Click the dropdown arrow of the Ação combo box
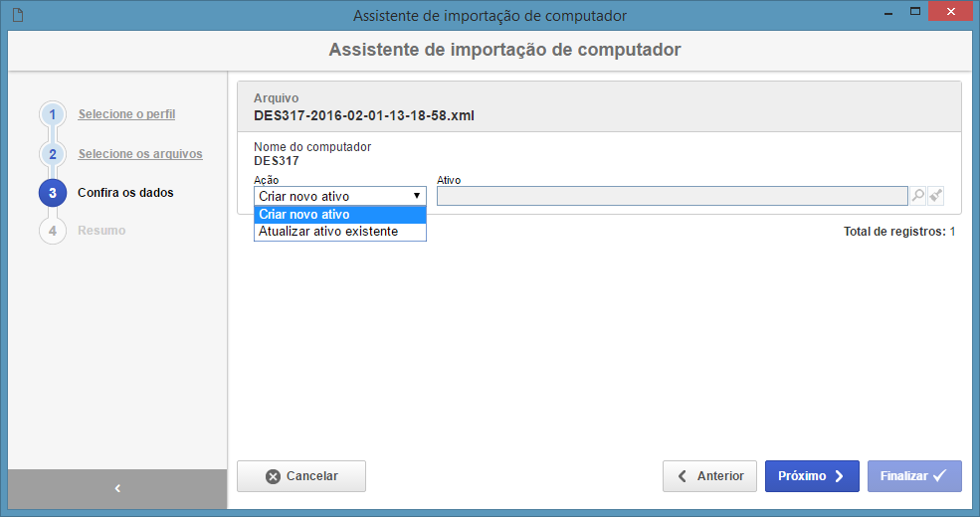The height and width of the screenshot is (517, 980). coord(416,196)
